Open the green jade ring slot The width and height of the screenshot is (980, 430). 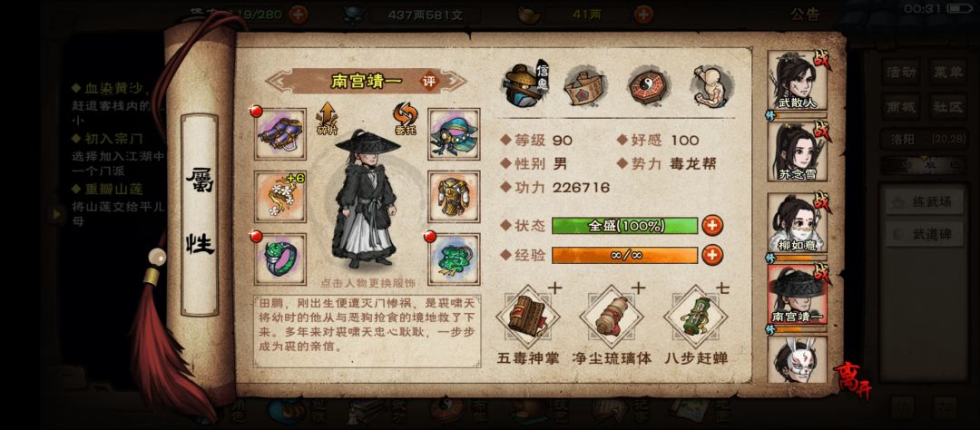(x=280, y=259)
